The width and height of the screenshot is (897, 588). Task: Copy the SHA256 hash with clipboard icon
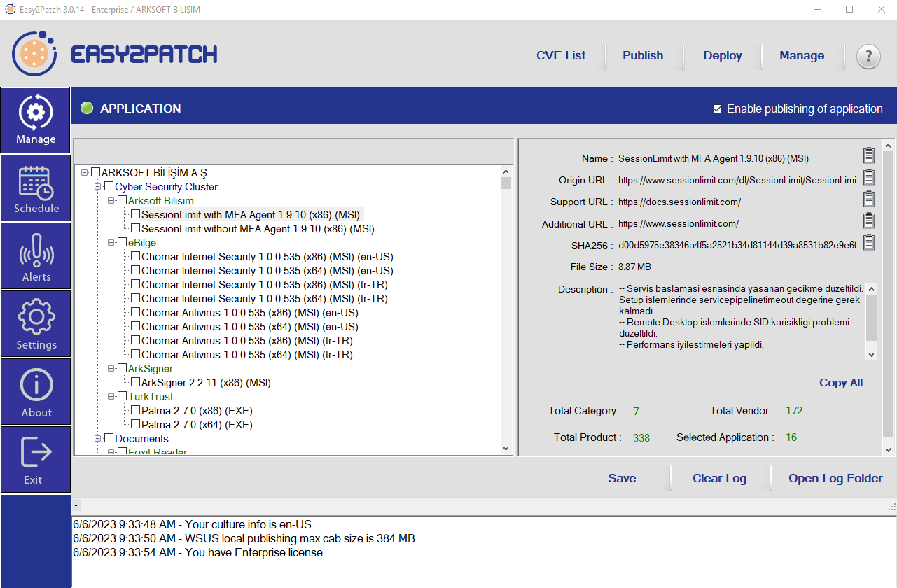(x=869, y=243)
